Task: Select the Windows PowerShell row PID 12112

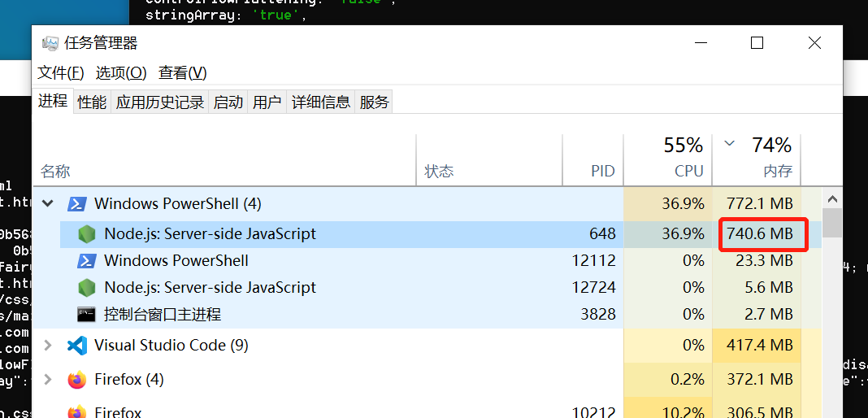Action: [x=427, y=261]
